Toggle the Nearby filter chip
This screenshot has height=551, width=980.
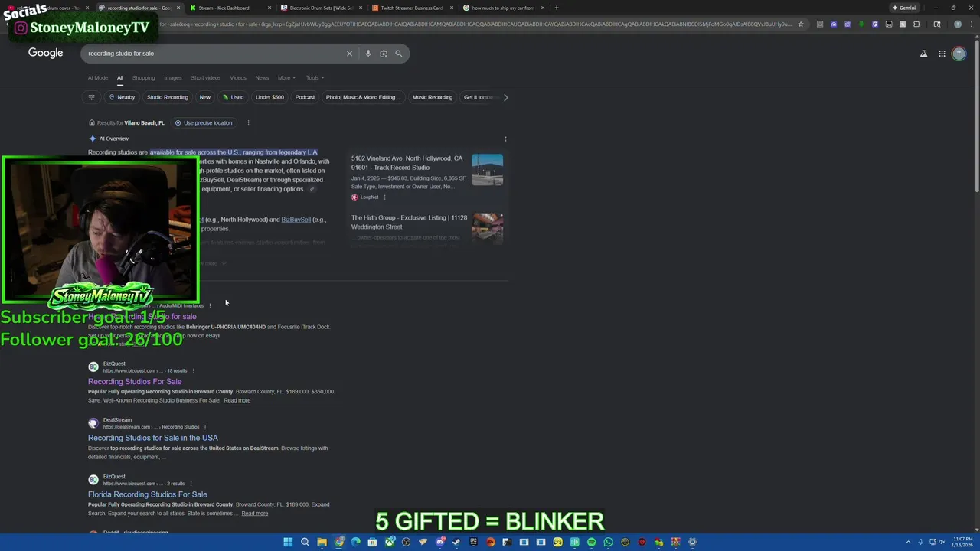pos(122,97)
